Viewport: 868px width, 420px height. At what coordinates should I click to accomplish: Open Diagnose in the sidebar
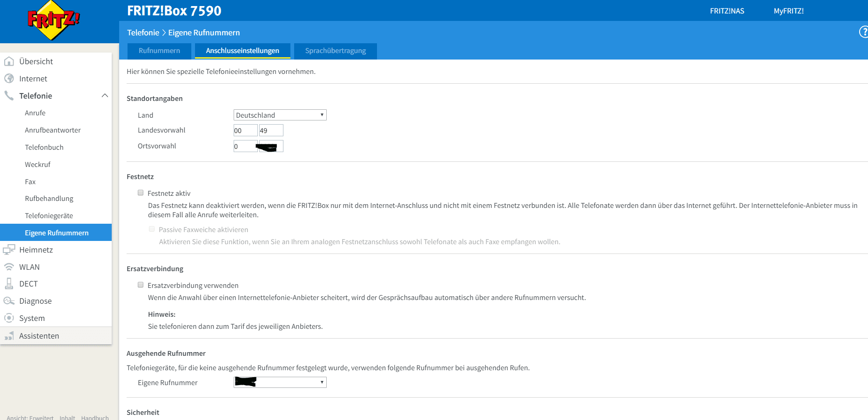[35, 301]
